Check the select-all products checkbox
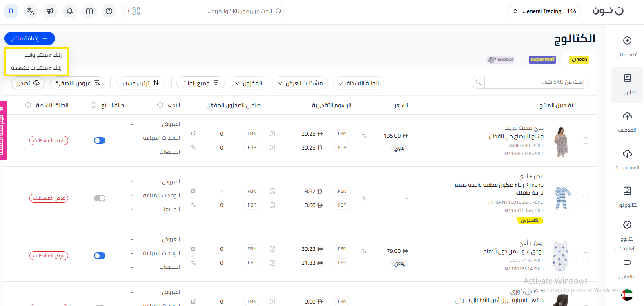The height and width of the screenshot is (306, 644). 586,105
